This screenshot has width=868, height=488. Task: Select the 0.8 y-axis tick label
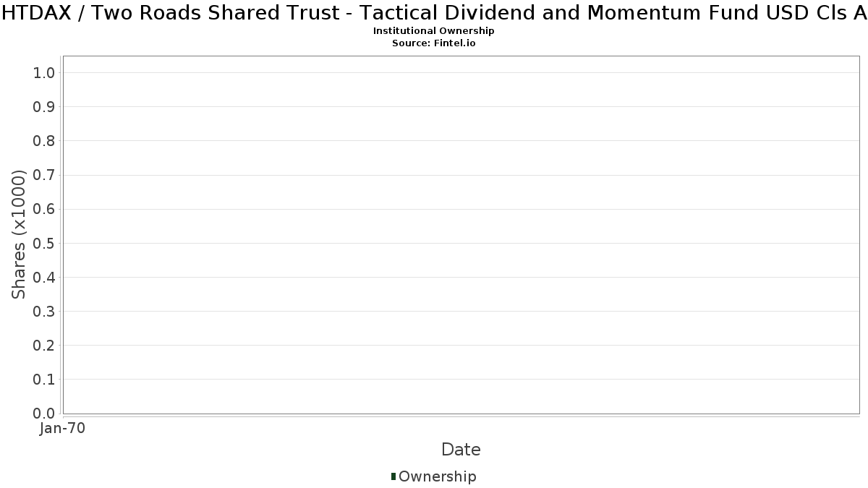44,141
